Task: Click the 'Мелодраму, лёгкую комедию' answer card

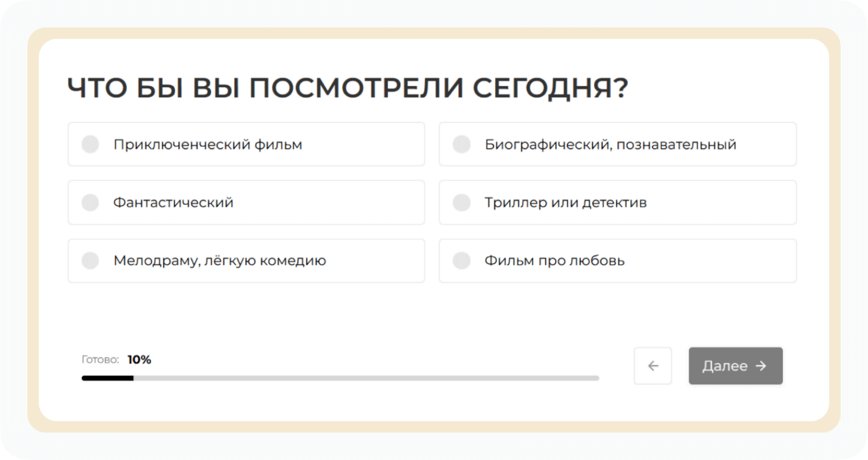Action: 246,261
